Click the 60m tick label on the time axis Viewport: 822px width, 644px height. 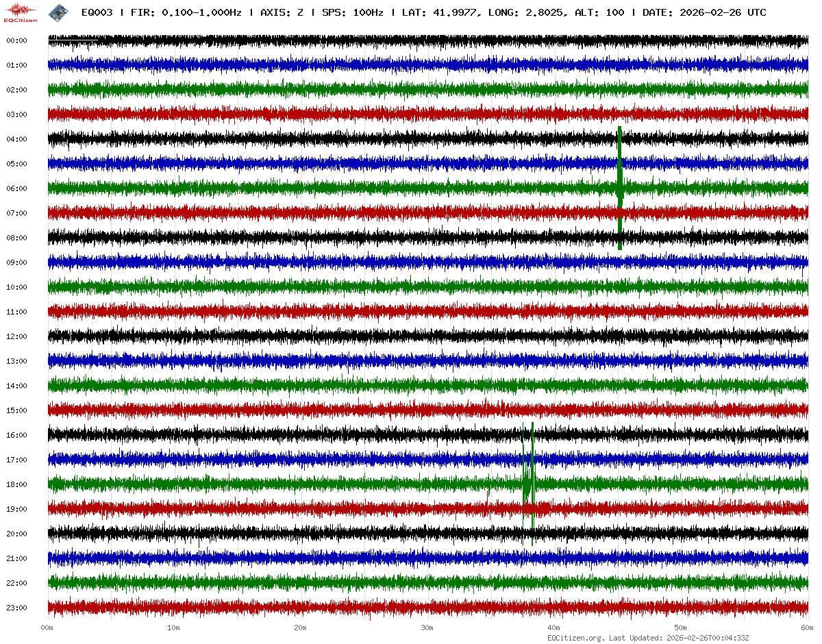[x=807, y=628]
